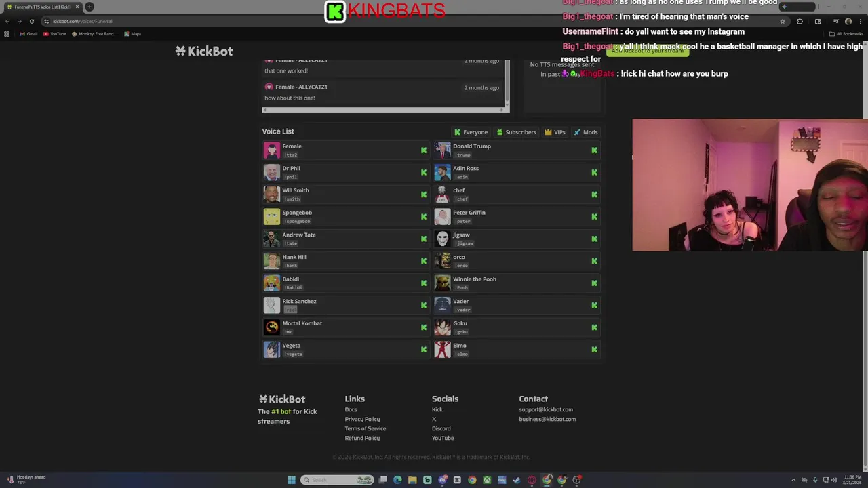Click the green Kick icon on Elmo row
Viewport: 868px width, 488px height.
594,350
